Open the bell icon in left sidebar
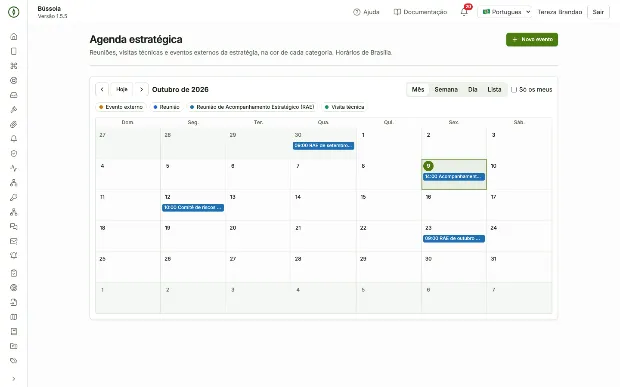Viewport: 620px width, 387px height. (13, 139)
